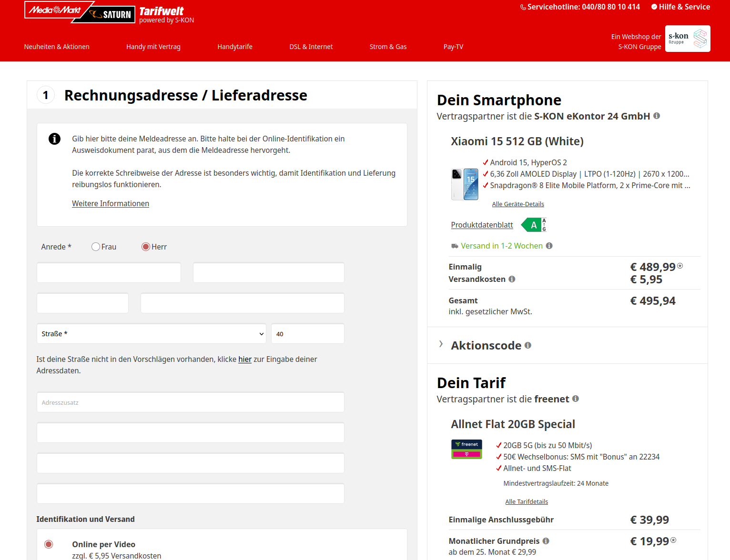This screenshot has width=730, height=560.
Task: Open the DSL & Internet menu
Action: pyautogui.click(x=311, y=47)
